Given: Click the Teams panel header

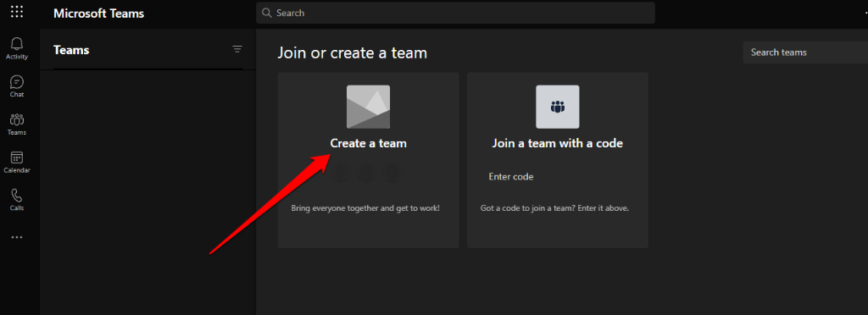Looking at the screenshot, I should [71, 50].
